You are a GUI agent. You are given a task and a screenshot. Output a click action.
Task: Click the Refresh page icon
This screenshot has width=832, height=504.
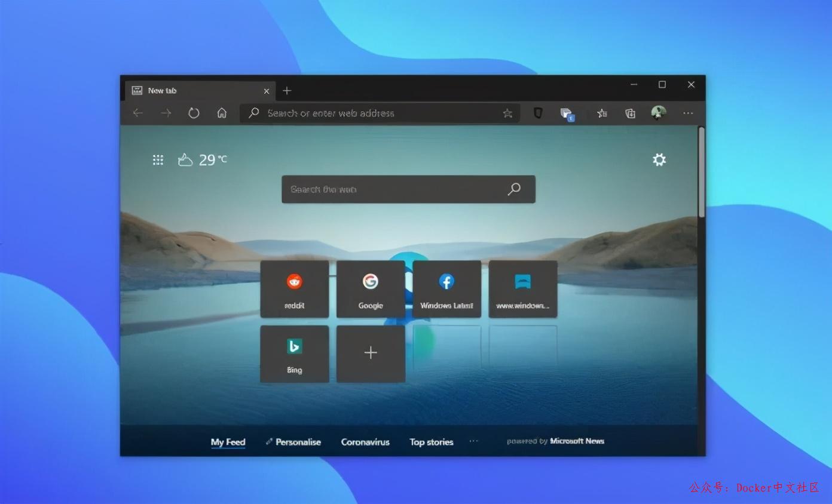(194, 113)
